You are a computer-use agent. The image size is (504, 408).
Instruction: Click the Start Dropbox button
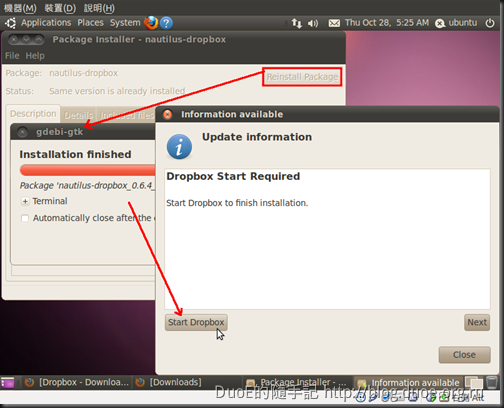(x=196, y=322)
